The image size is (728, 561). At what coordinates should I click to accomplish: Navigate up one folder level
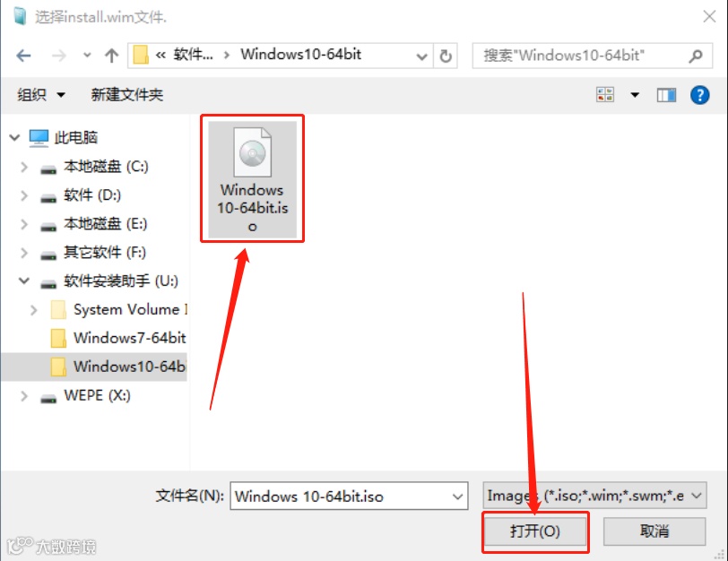[x=111, y=56]
